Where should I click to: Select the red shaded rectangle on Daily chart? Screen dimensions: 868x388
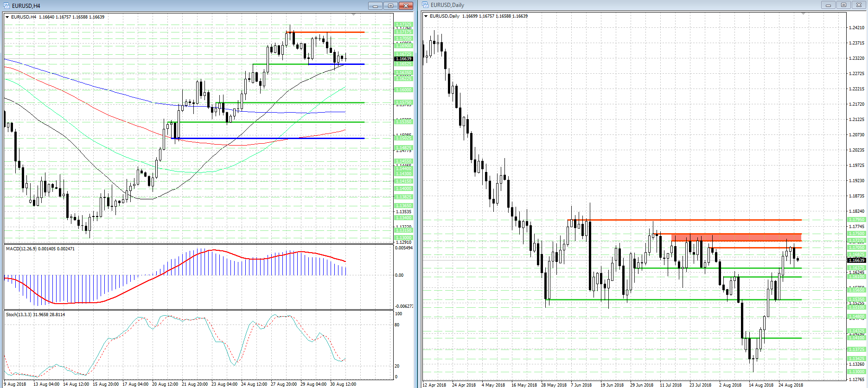pyautogui.click(x=736, y=237)
